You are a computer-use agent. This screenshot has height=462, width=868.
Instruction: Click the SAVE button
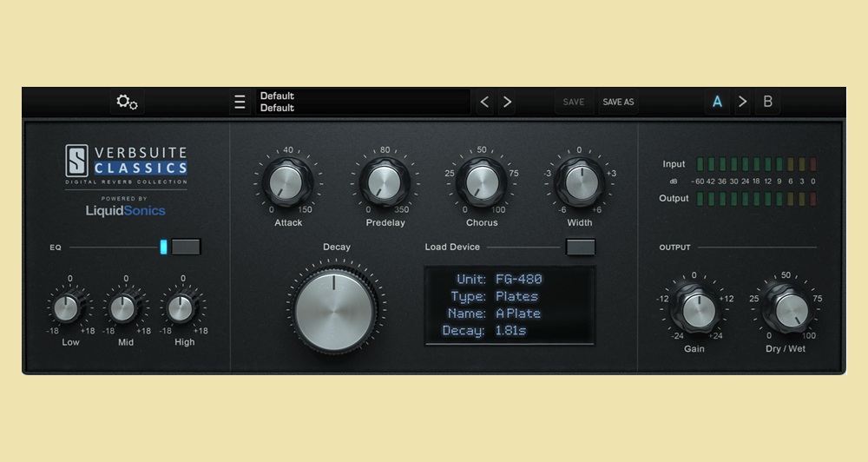click(574, 102)
